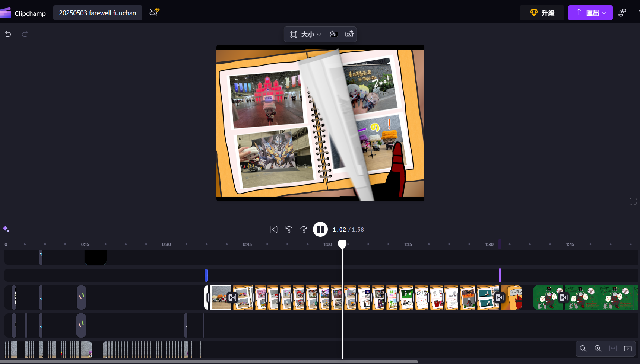Click the video preview canvas
The height and width of the screenshot is (364, 640).
click(320, 123)
